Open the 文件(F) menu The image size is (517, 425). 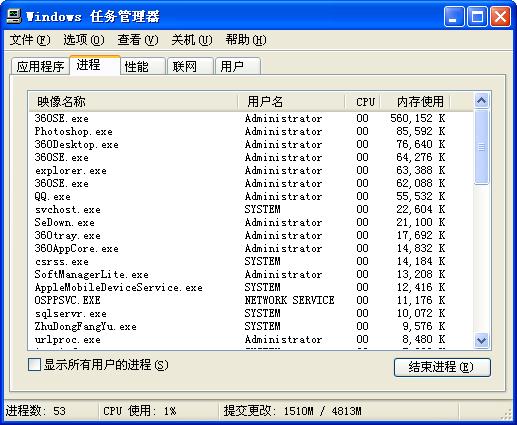tap(30, 40)
